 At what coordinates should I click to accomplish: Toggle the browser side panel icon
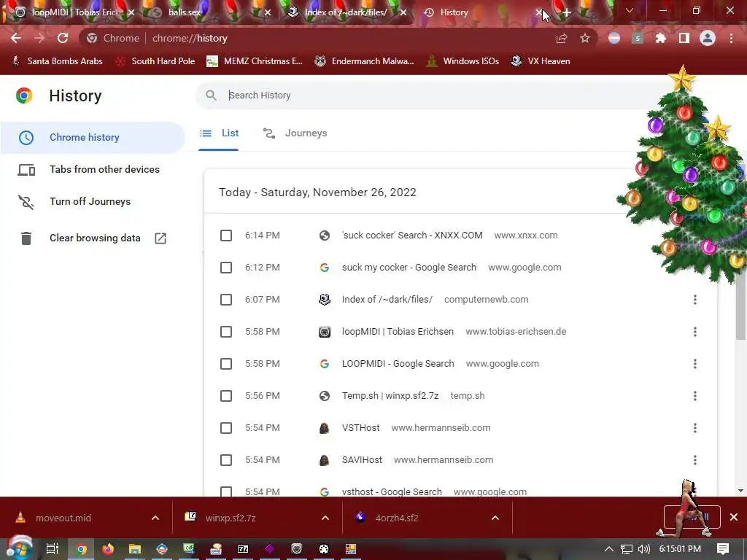pos(684,38)
